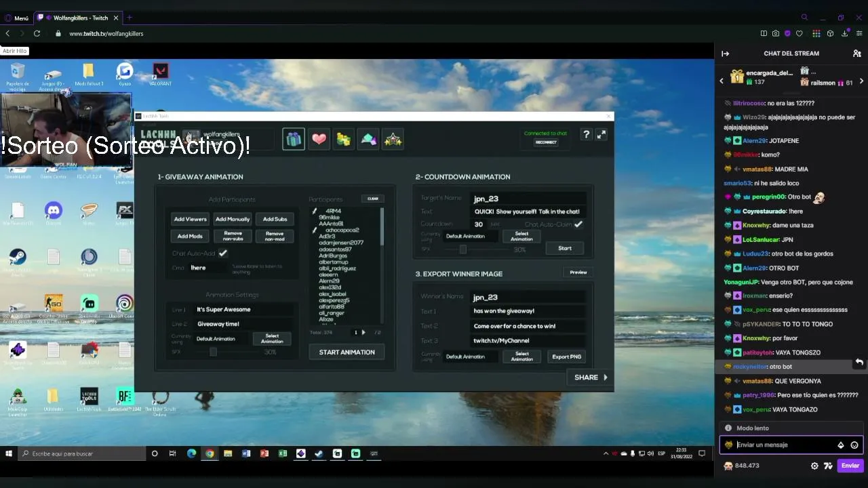
Task: Open Excel from the taskbar
Action: coord(283,453)
